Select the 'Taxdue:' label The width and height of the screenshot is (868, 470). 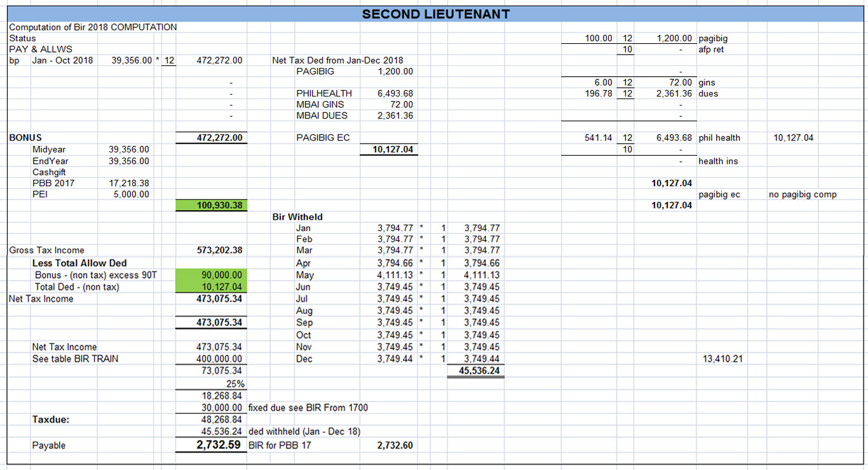(x=51, y=420)
